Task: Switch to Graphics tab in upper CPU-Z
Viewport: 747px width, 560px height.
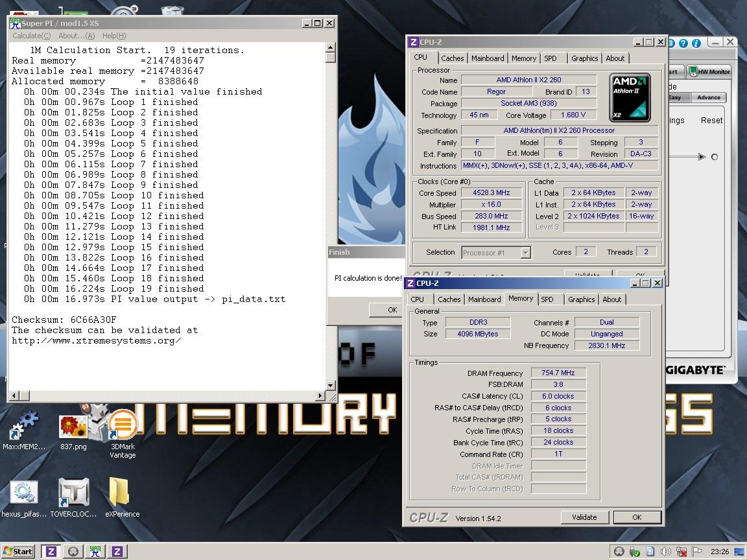Action: click(x=584, y=58)
